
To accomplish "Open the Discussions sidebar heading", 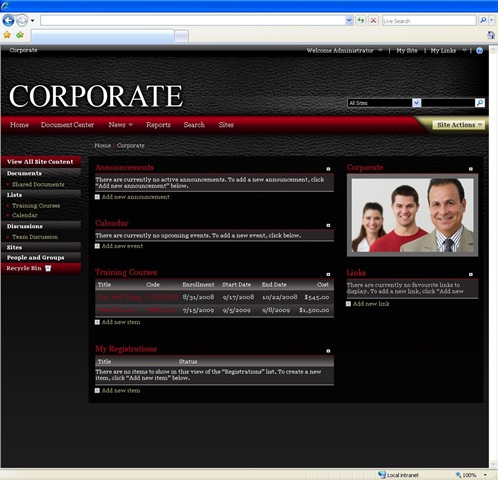I will (x=25, y=226).
